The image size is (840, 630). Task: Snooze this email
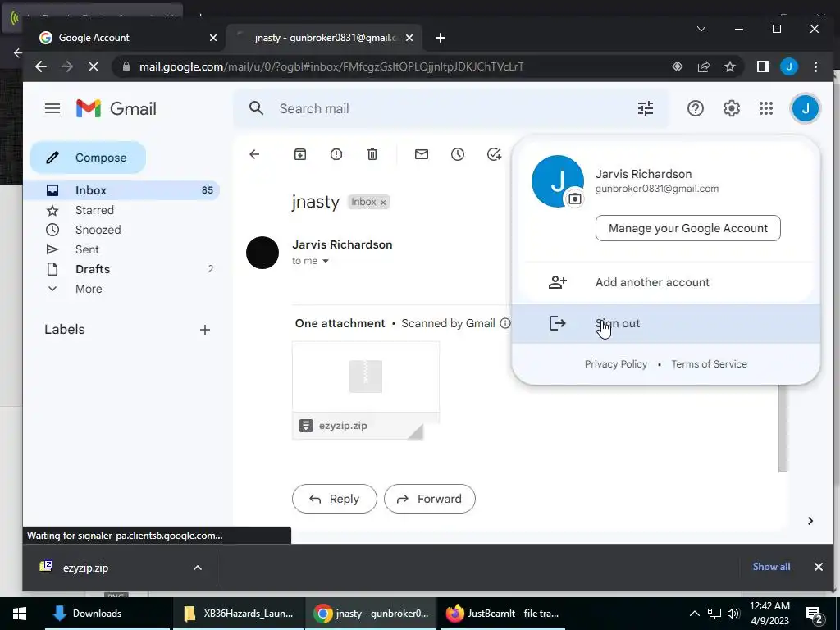tap(458, 154)
